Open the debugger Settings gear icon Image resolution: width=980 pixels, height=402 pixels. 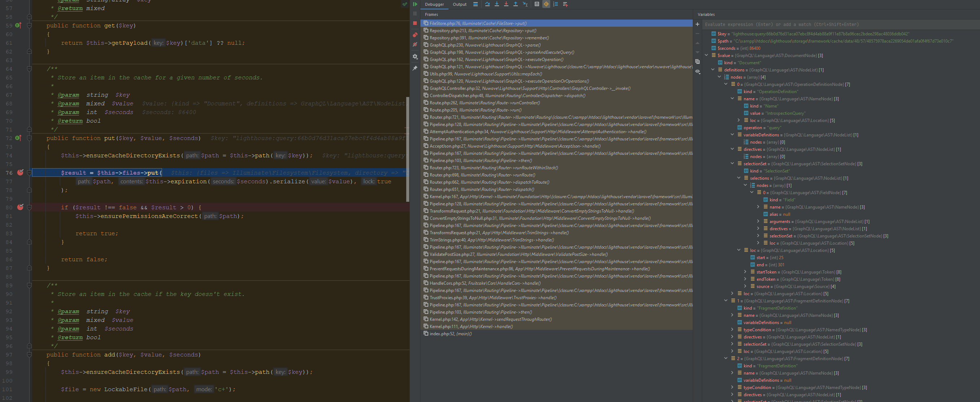415,56
